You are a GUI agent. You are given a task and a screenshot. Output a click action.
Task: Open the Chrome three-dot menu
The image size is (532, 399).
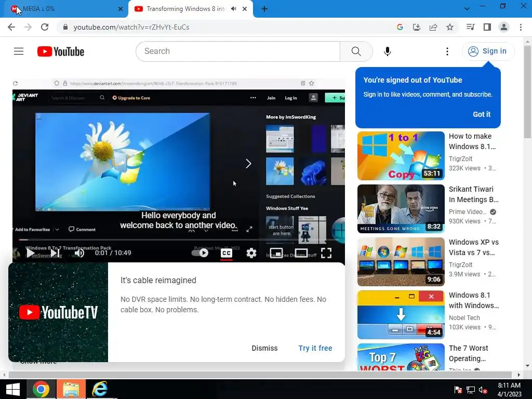coord(521,27)
